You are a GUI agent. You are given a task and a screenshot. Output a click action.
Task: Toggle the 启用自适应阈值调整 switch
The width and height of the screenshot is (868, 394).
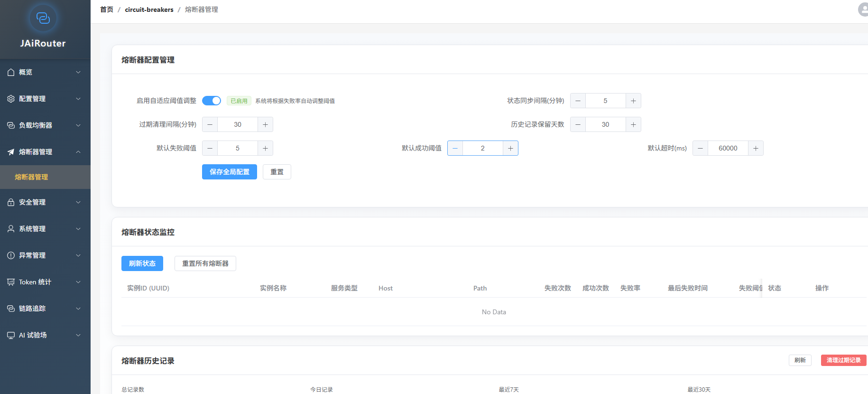point(212,101)
